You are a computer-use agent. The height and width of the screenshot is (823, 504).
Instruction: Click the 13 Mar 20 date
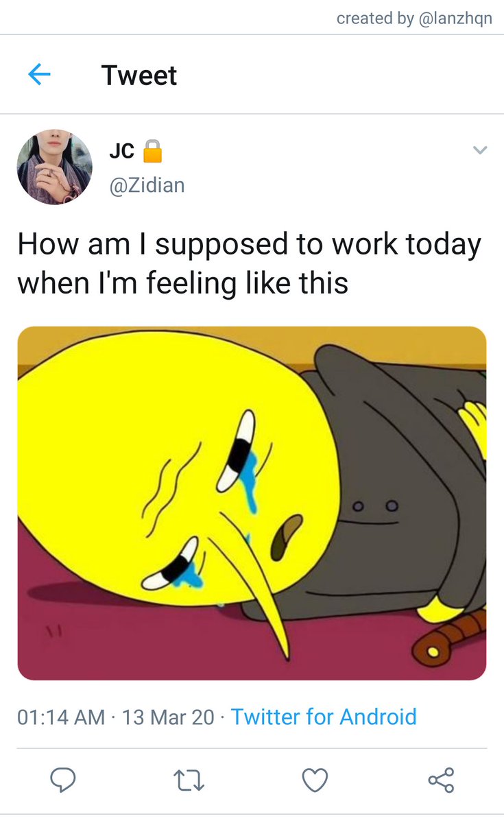point(168,717)
